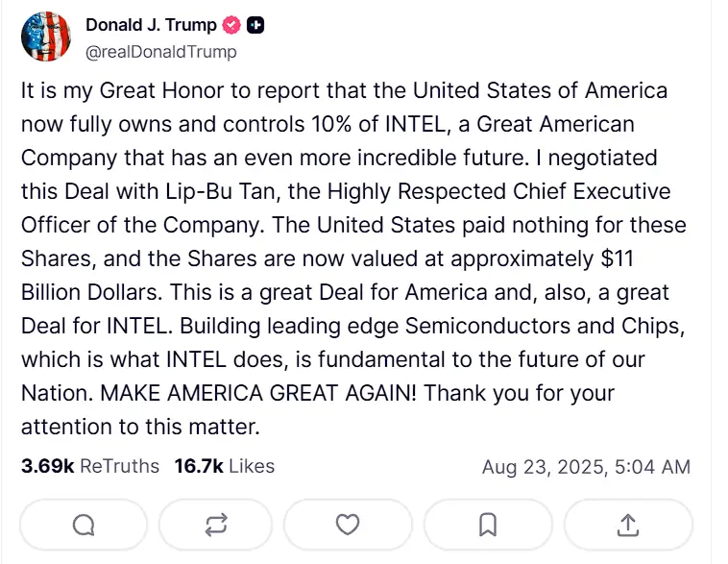The height and width of the screenshot is (564, 728).
Task: Click the post's opening line about Great Honor
Action: click(344, 90)
